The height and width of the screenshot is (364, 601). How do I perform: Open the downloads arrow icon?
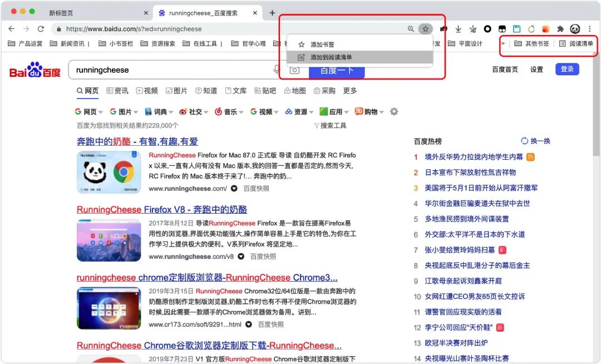pyautogui.click(x=459, y=29)
